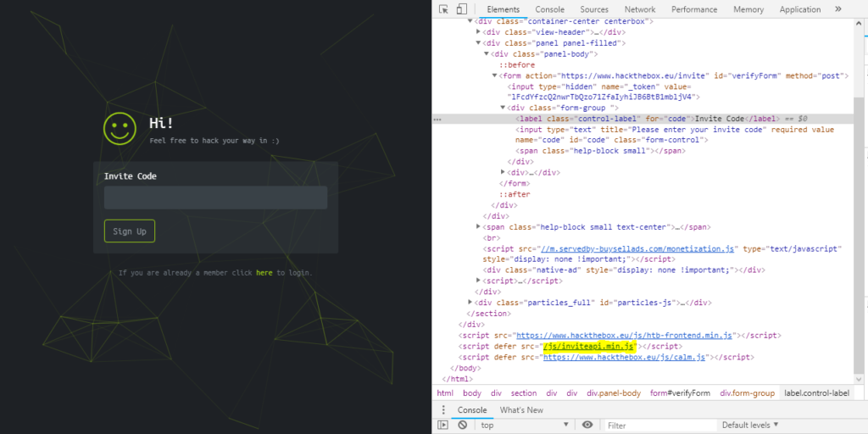
Task: Open the Default levels dropdown
Action: pos(749,425)
